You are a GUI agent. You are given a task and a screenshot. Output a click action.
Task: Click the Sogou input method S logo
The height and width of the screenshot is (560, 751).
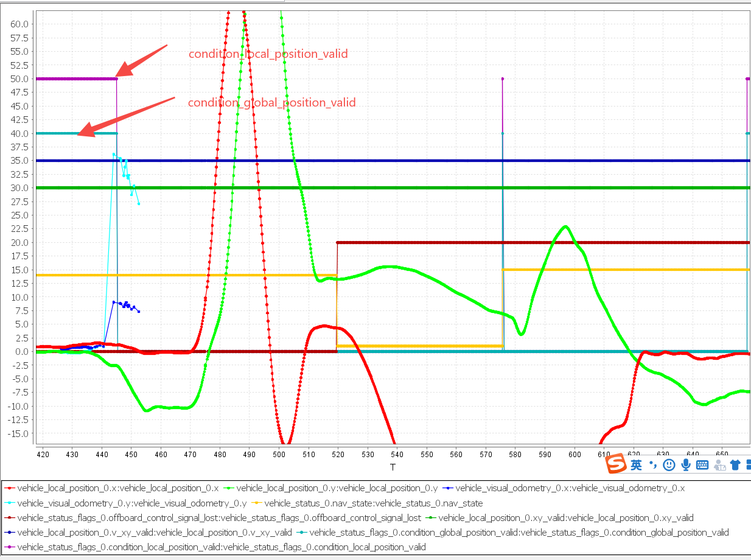click(616, 464)
